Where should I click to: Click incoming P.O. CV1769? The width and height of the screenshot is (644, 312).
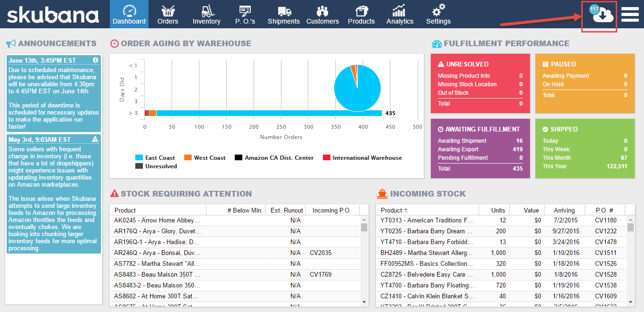pyautogui.click(x=321, y=274)
